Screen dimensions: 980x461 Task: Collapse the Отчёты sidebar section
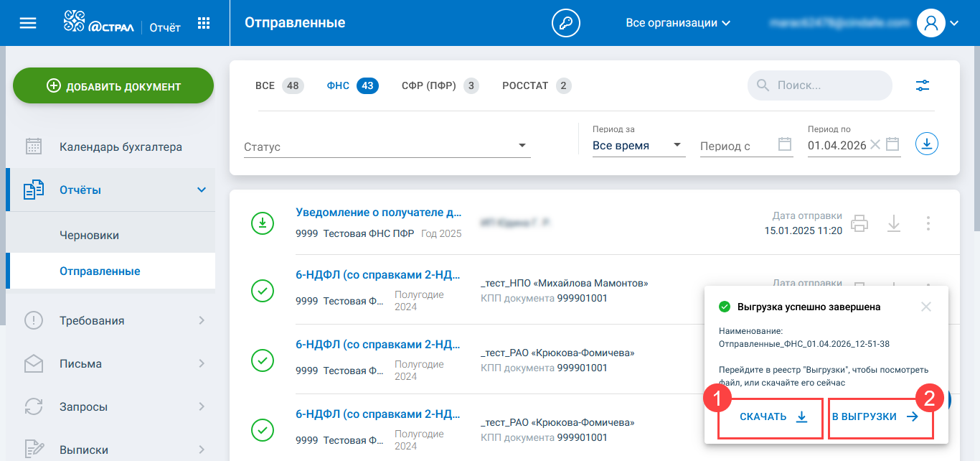pyautogui.click(x=202, y=190)
